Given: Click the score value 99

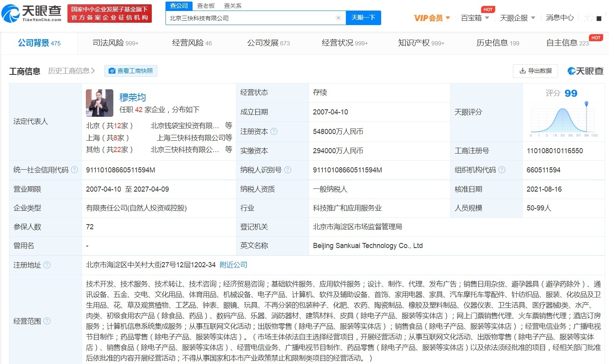Looking at the screenshot, I should tap(571, 93).
